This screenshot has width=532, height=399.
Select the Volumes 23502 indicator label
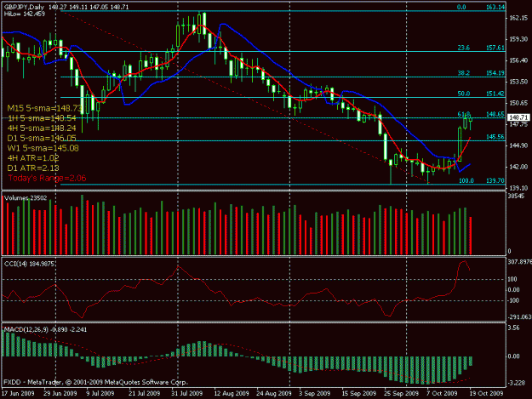(x=26, y=198)
